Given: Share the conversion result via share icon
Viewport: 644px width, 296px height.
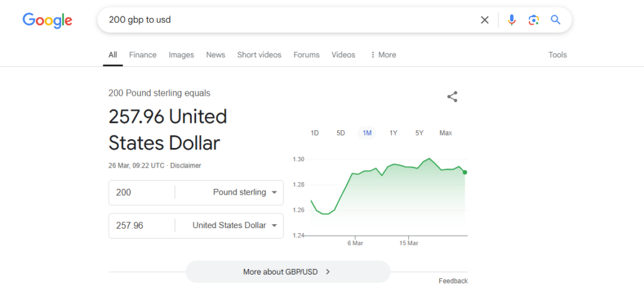Looking at the screenshot, I should 452,97.
